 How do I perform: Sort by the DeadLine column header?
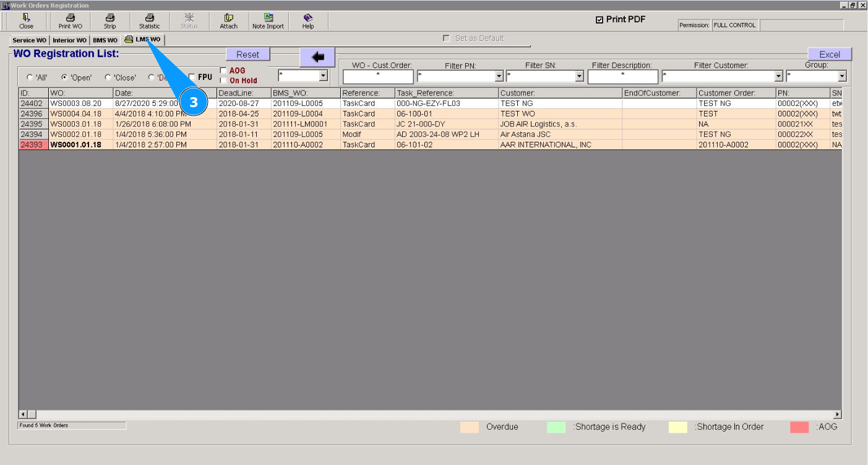(x=244, y=93)
